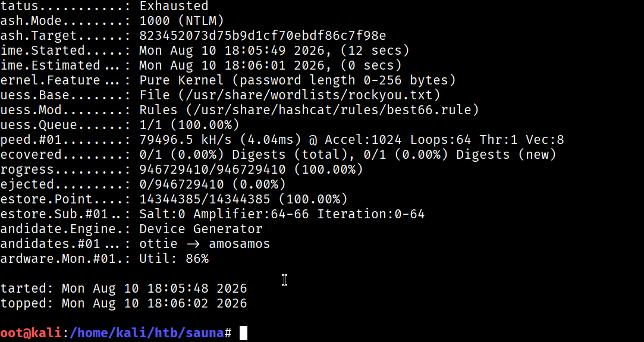Click the candidates ottie text
This screenshot has width=644, height=342.
(158, 244)
